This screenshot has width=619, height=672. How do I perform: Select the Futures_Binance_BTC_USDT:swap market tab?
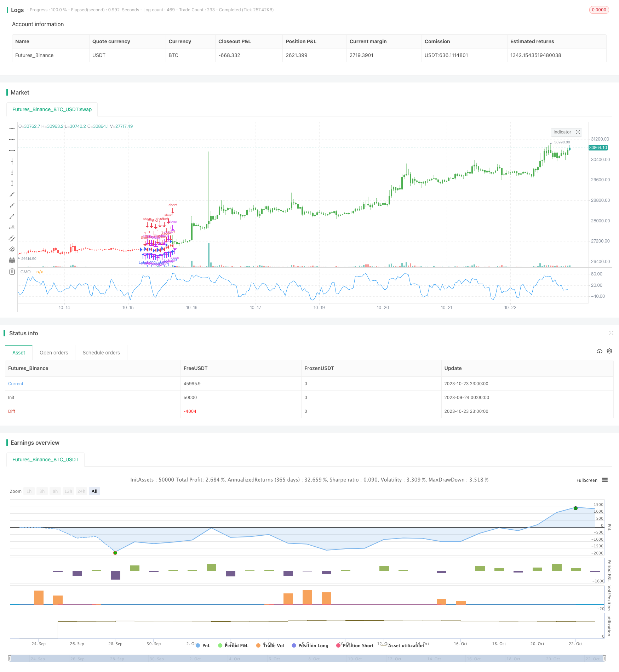(52, 109)
